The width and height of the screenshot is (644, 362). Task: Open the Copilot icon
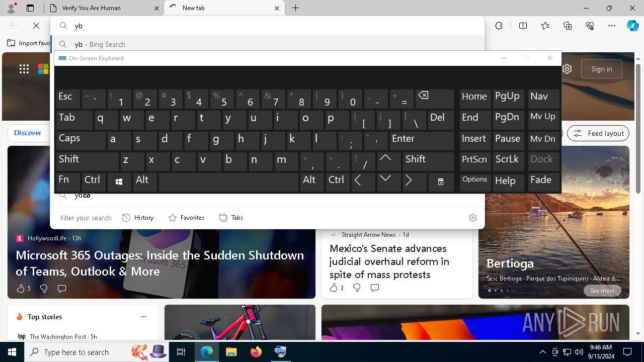tap(632, 26)
